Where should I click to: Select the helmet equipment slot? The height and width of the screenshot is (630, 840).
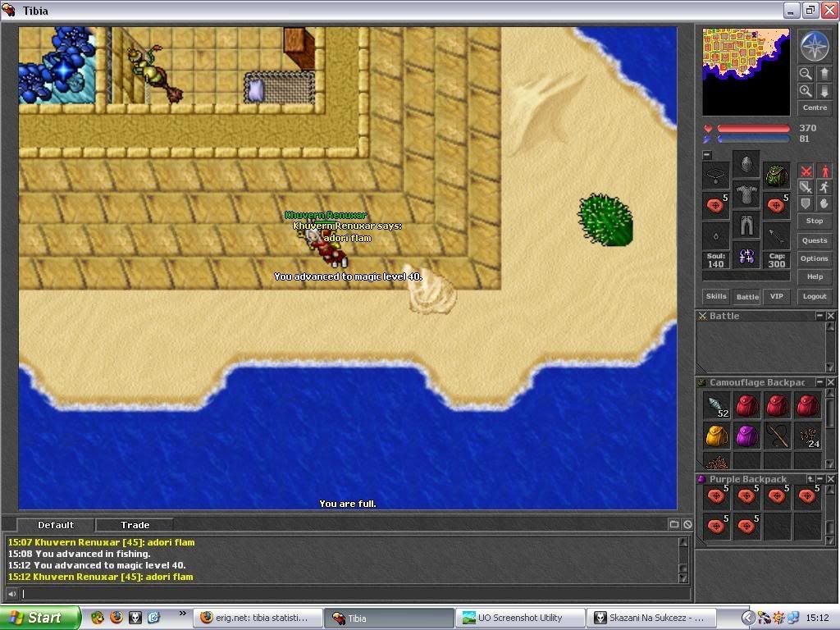pos(746,164)
